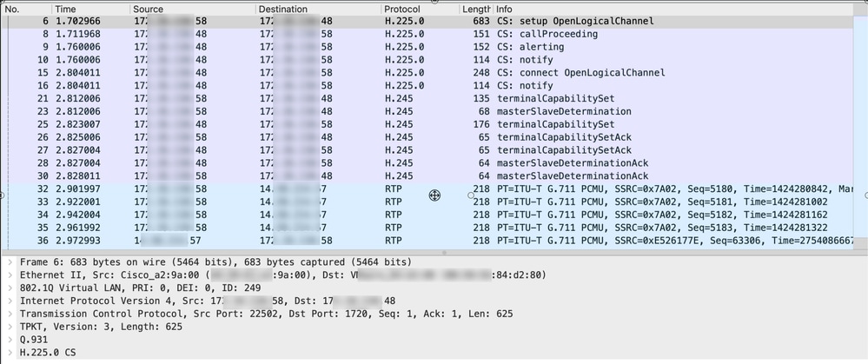Select packet 8 callProceeding row
Screen dimensions: 868x364
pos(427,34)
